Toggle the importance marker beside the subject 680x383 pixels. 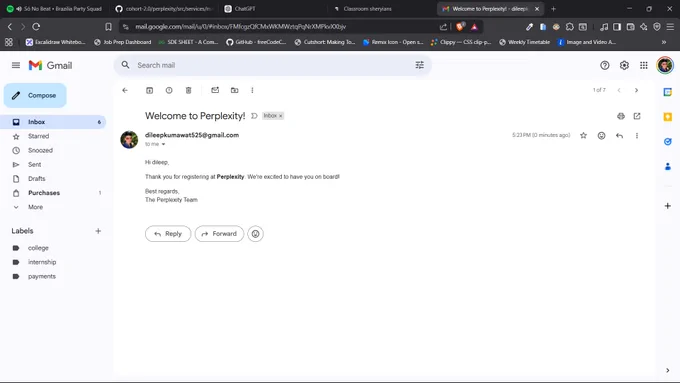pos(254,116)
